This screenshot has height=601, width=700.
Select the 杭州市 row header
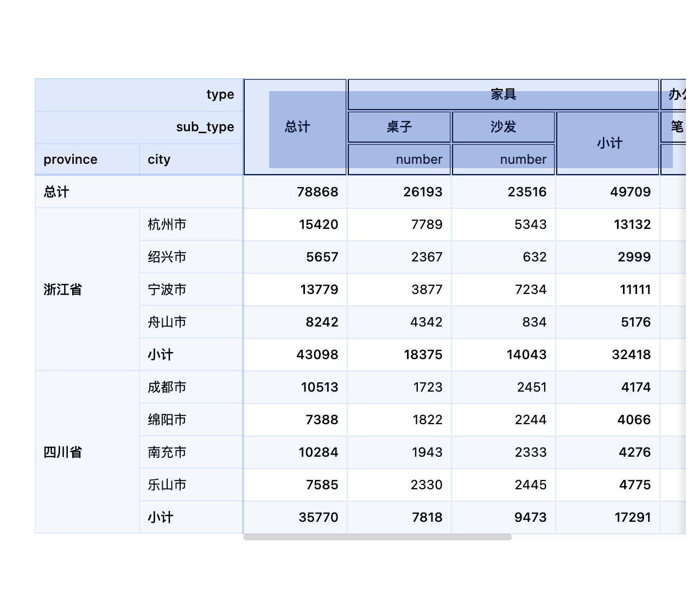click(191, 225)
